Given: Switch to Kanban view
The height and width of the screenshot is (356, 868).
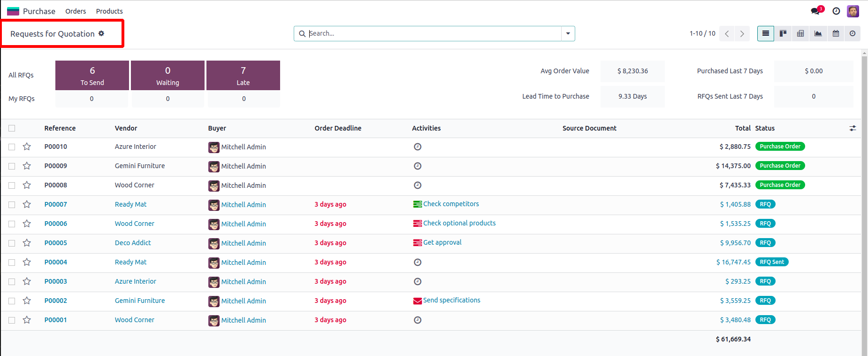Looking at the screenshot, I should pos(783,33).
